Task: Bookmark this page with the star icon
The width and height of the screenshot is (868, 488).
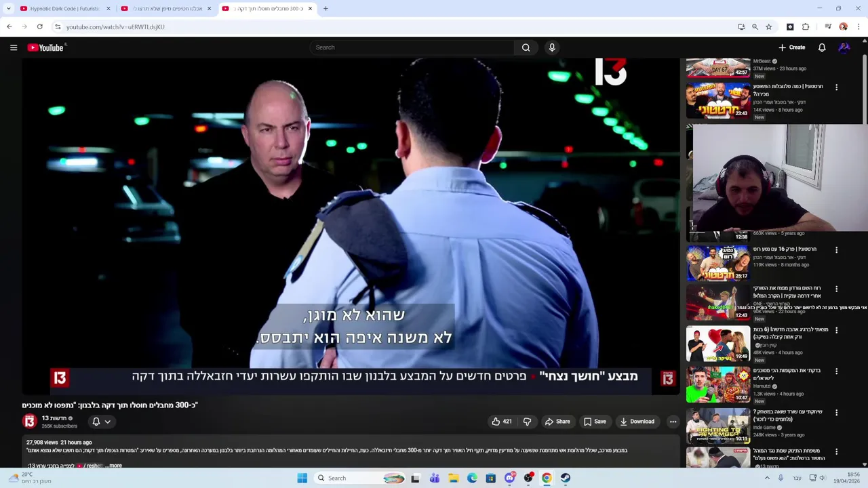Action: 768,26
